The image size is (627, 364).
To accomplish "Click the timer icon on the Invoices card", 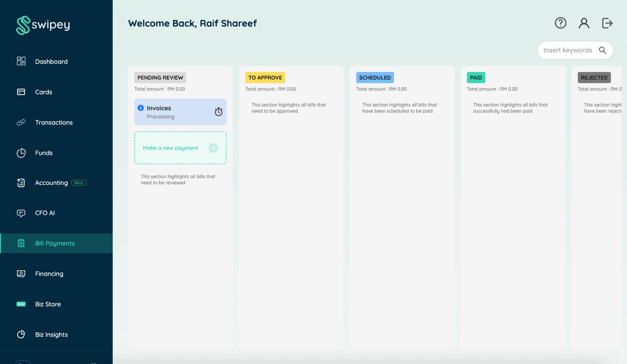I will click(219, 112).
